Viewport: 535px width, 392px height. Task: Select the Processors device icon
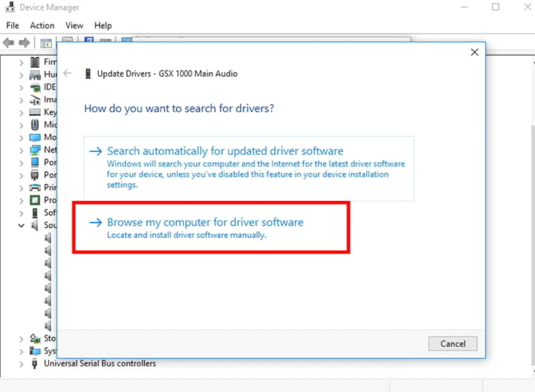pos(35,199)
